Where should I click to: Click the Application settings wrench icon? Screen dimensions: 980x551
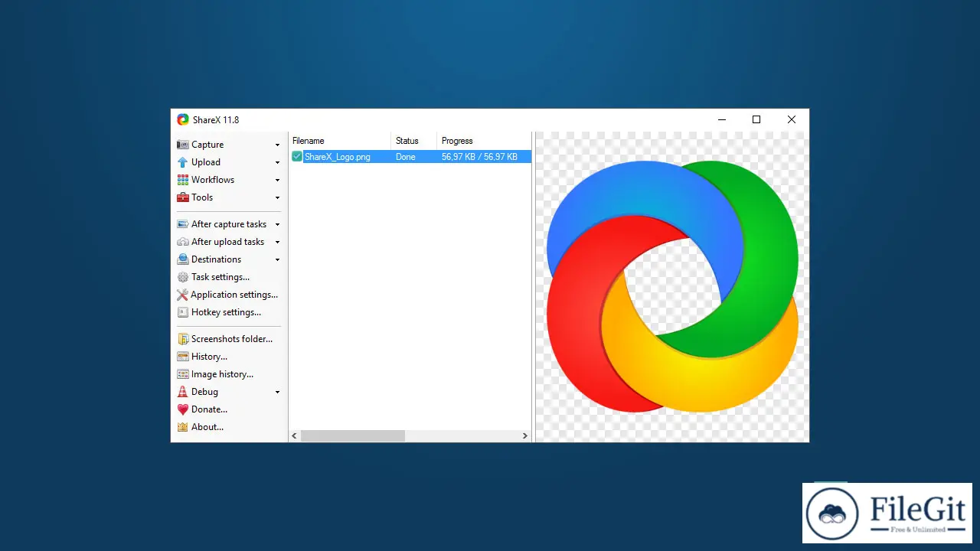pyautogui.click(x=182, y=295)
